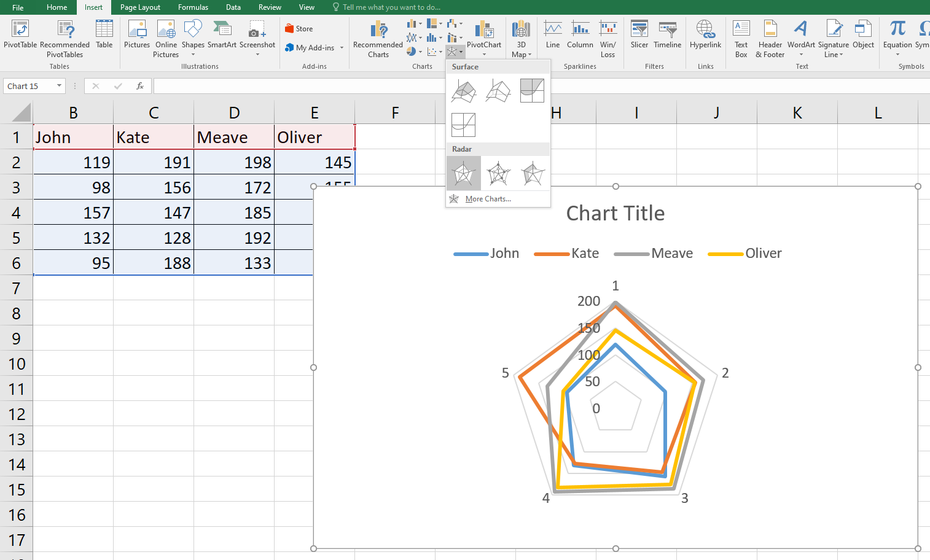Select the Wireframe Contour surface chart
The image size is (930, 560).
click(464, 125)
